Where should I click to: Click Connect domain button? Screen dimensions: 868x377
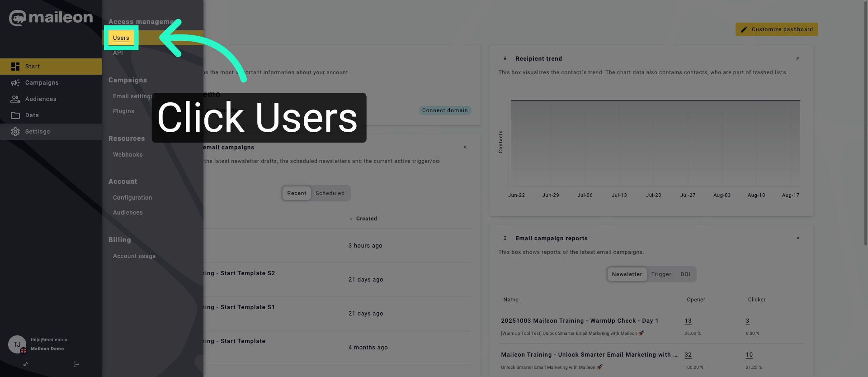(445, 110)
